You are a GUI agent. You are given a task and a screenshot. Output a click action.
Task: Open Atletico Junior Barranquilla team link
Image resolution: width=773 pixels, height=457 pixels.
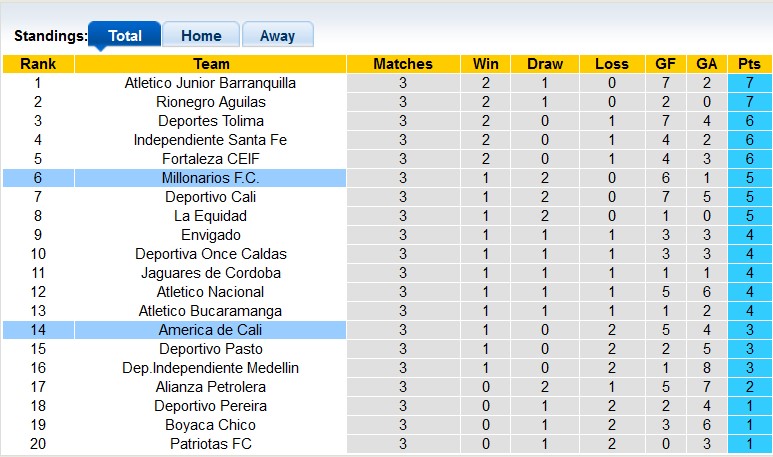coord(210,83)
